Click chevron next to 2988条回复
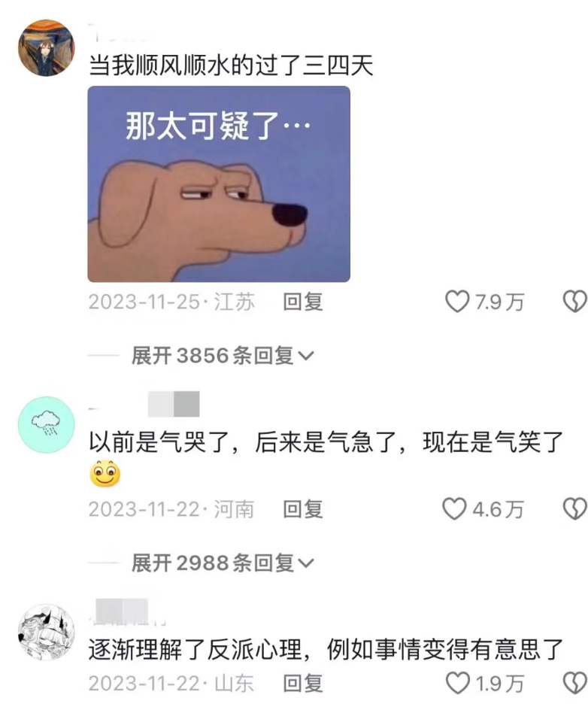This screenshot has width=588, height=707. (306, 563)
